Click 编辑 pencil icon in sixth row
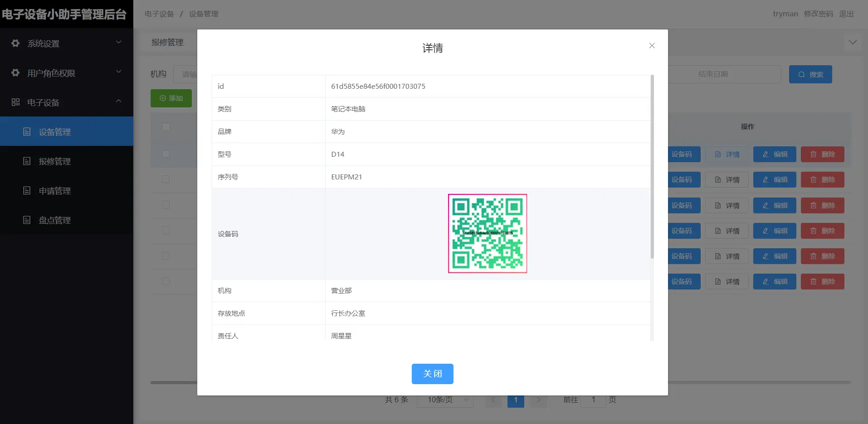This screenshot has width=868, height=424. (x=766, y=281)
